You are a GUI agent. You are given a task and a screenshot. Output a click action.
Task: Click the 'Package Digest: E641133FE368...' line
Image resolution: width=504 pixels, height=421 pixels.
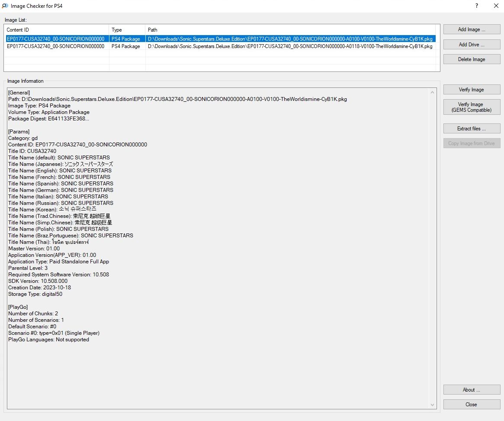tap(48, 118)
